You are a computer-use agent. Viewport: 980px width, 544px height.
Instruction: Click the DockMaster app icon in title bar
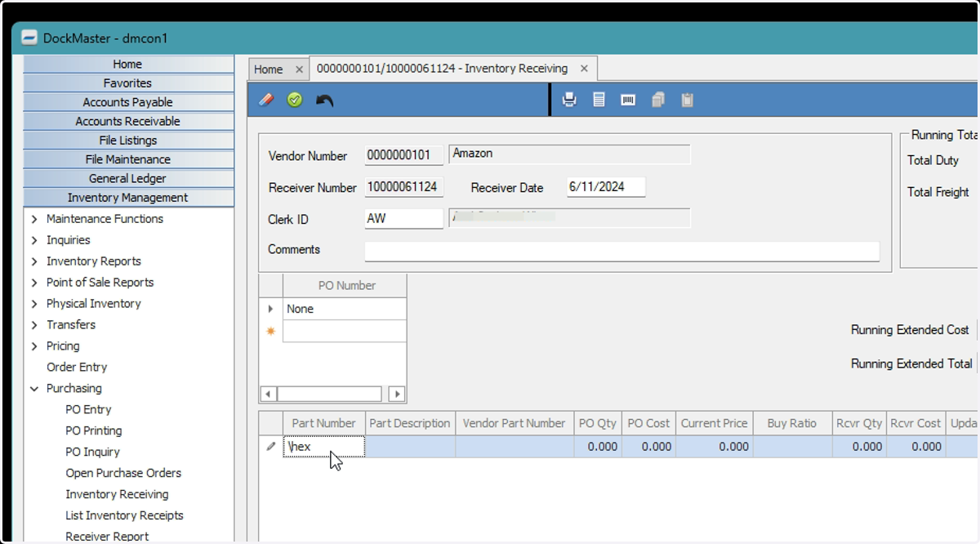point(29,38)
